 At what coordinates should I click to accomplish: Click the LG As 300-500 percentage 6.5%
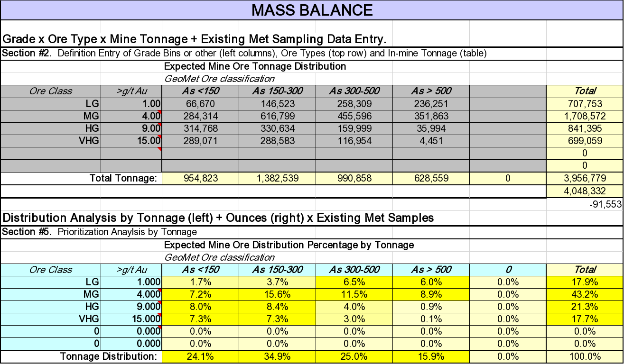(x=354, y=282)
